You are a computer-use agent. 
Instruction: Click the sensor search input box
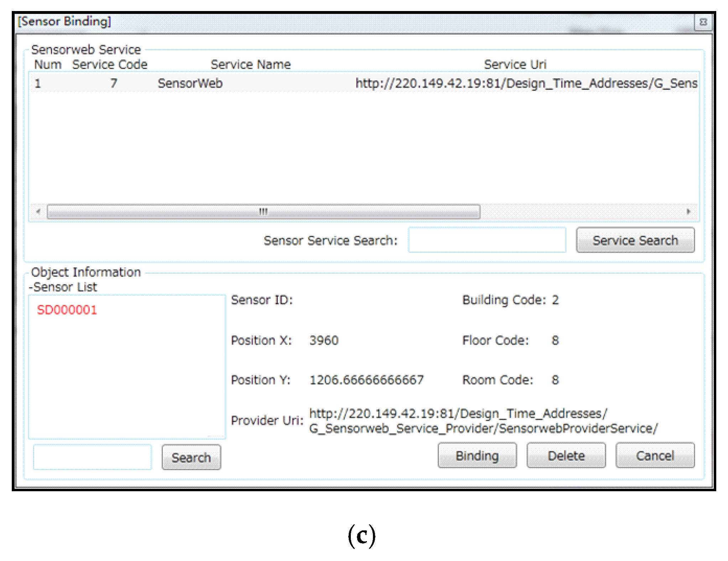(93, 457)
